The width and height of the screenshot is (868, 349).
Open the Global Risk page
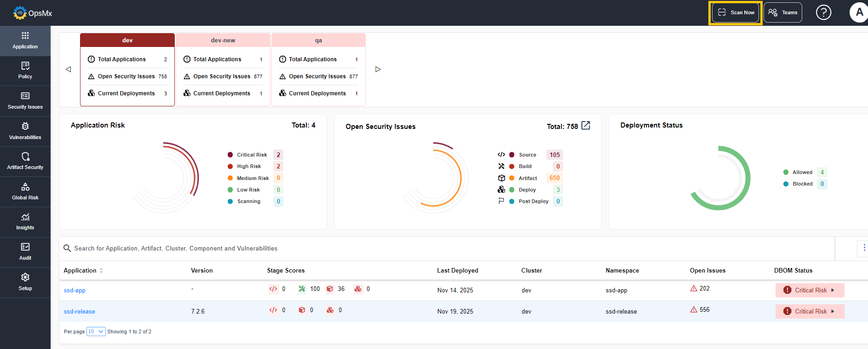(25, 192)
